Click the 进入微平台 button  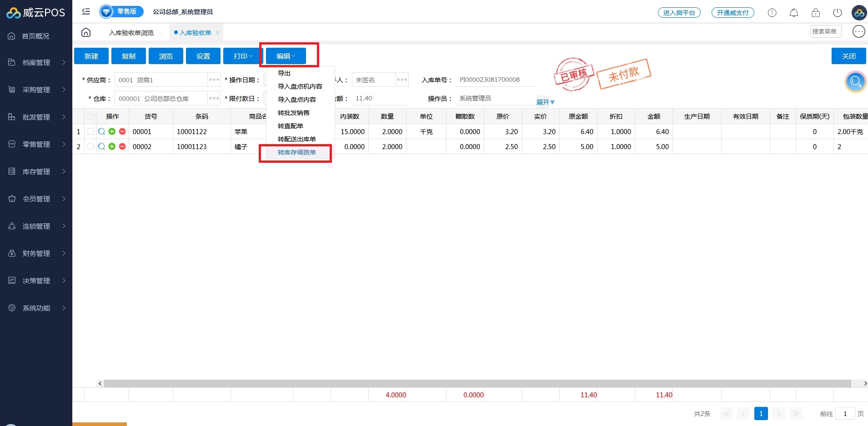[x=679, y=13]
